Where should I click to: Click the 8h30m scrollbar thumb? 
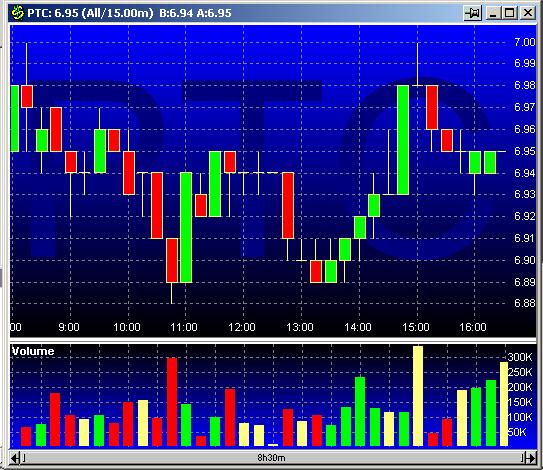(x=272, y=458)
